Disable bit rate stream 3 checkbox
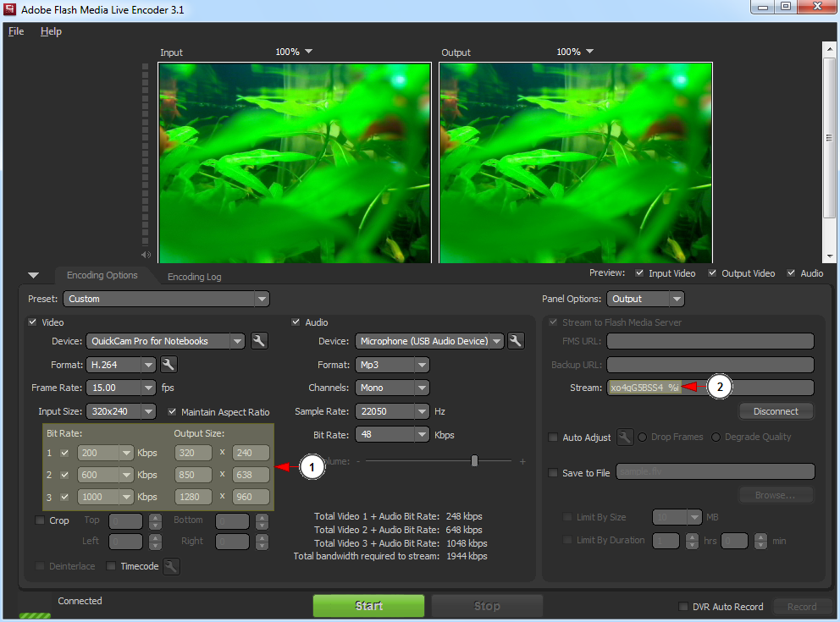 point(65,497)
